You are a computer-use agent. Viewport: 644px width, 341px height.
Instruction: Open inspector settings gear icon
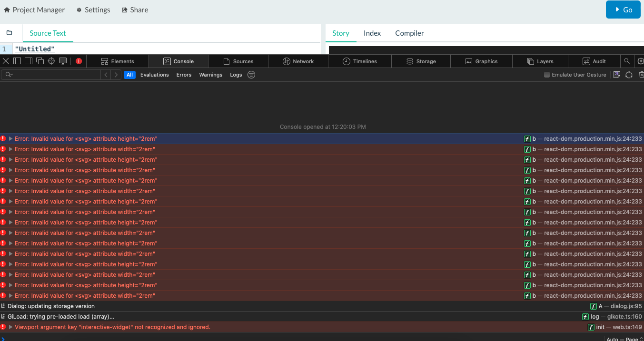tap(641, 61)
